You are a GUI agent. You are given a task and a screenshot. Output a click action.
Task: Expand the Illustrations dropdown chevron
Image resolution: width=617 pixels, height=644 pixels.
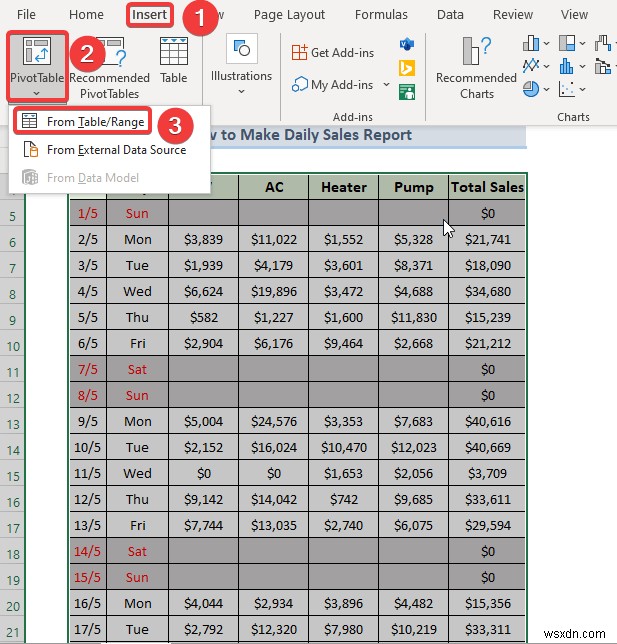(x=241, y=91)
